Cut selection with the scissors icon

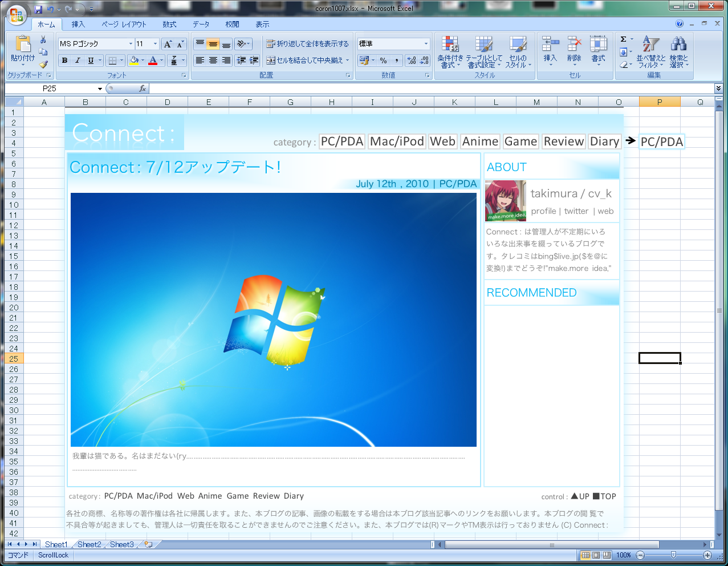pyautogui.click(x=43, y=40)
